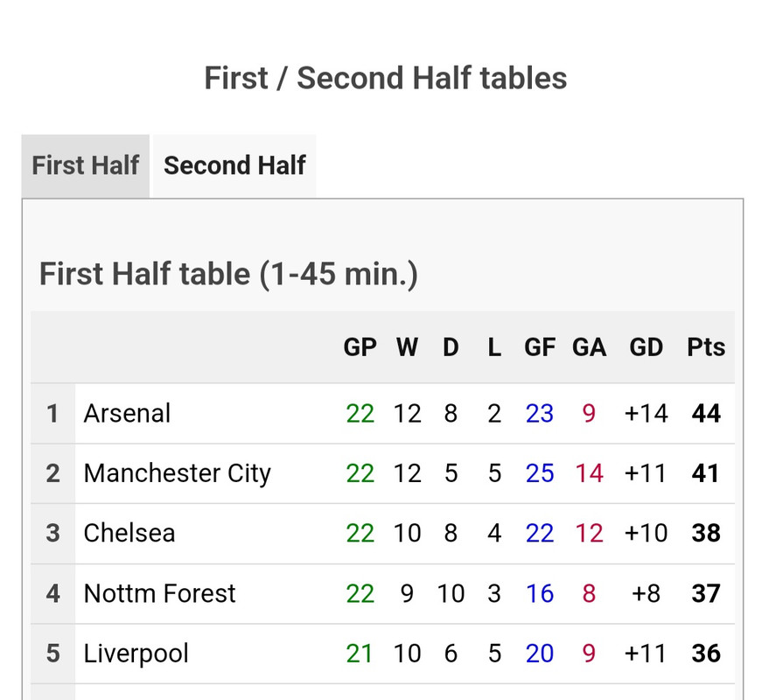Sort by GD column header
The width and height of the screenshot is (769, 700).
646,347
